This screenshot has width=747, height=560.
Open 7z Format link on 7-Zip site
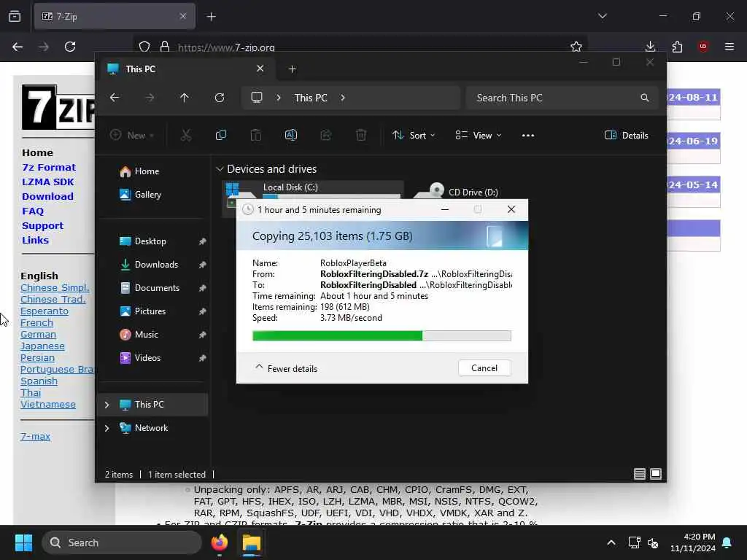pyautogui.click(x=49, y=167)
